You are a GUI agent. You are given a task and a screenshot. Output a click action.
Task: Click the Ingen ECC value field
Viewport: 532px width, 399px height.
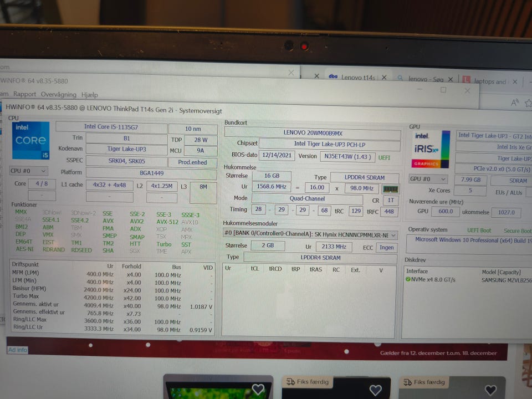tap(386, 247)
